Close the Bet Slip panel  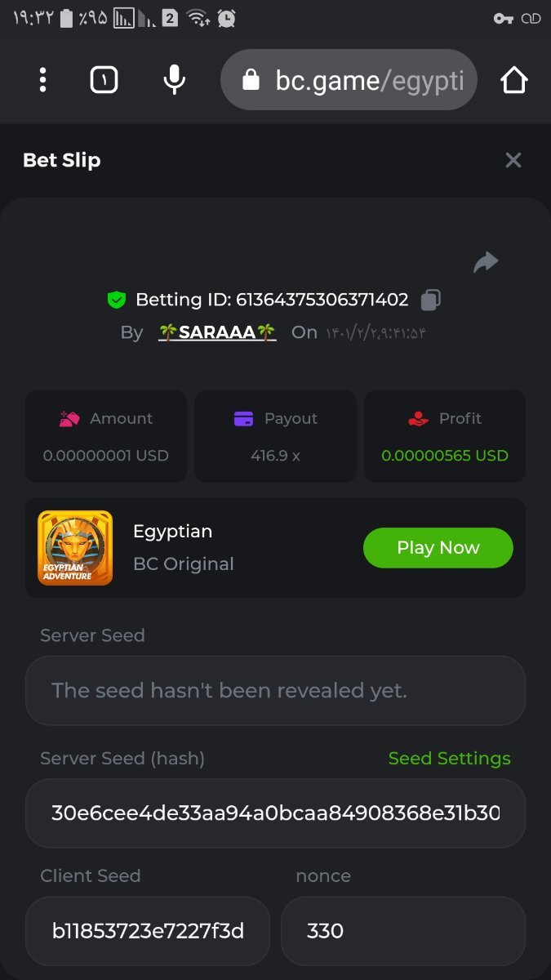click(513, 160)
